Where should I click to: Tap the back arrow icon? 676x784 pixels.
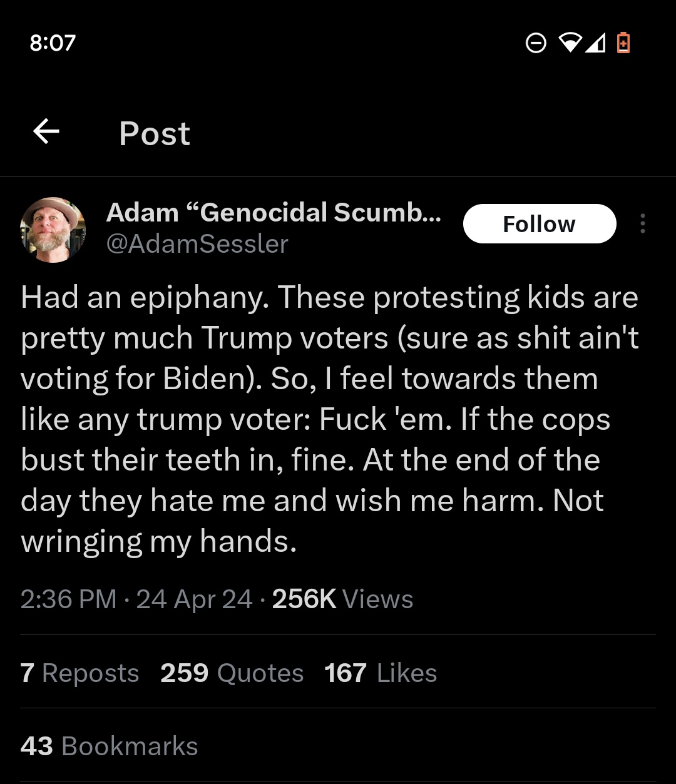point(46,132)
